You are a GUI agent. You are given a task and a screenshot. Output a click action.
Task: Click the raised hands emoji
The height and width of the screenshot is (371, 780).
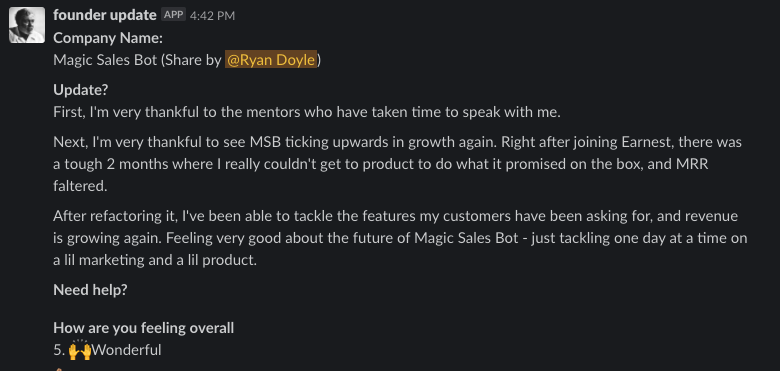coord(80,350)
